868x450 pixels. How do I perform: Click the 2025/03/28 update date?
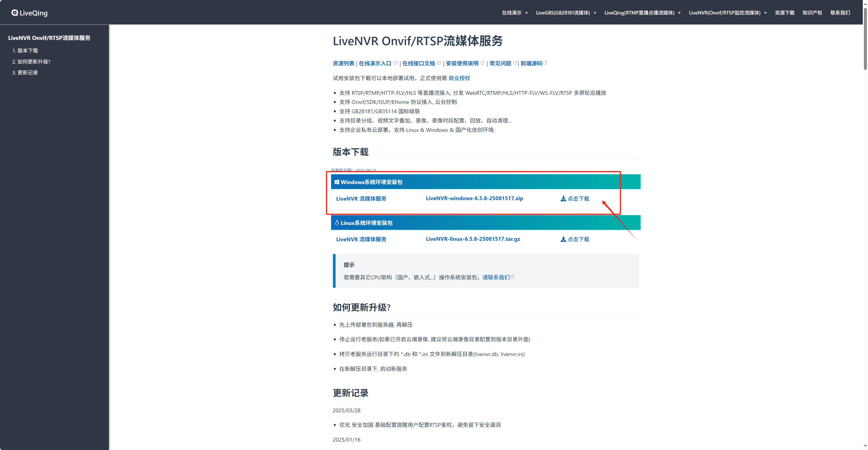pos(346,411)
